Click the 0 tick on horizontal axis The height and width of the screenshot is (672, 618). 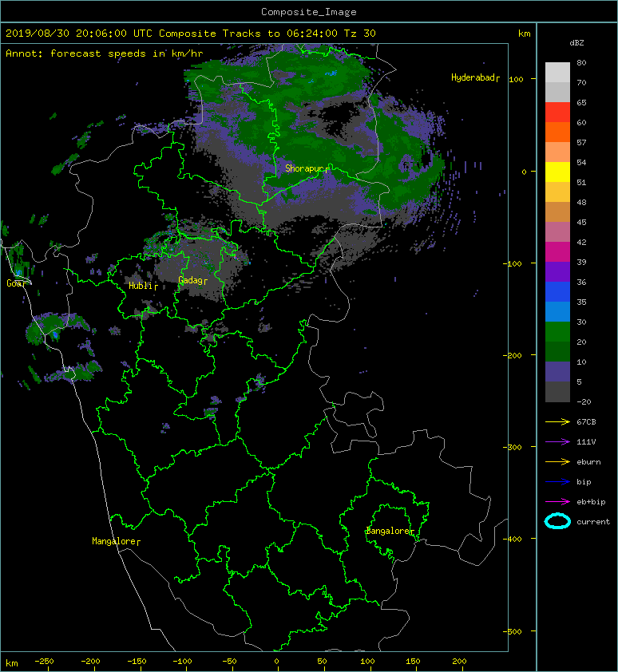pos(276,662)
